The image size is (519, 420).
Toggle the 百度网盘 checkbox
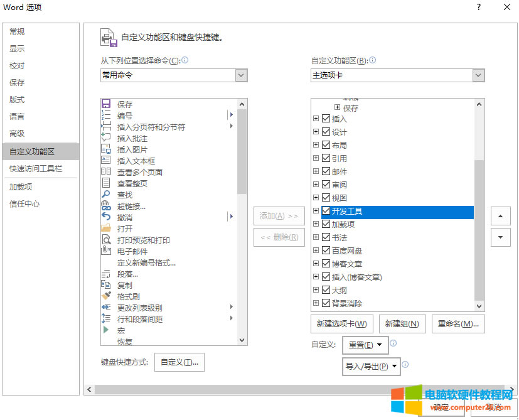tap(326, 250)
